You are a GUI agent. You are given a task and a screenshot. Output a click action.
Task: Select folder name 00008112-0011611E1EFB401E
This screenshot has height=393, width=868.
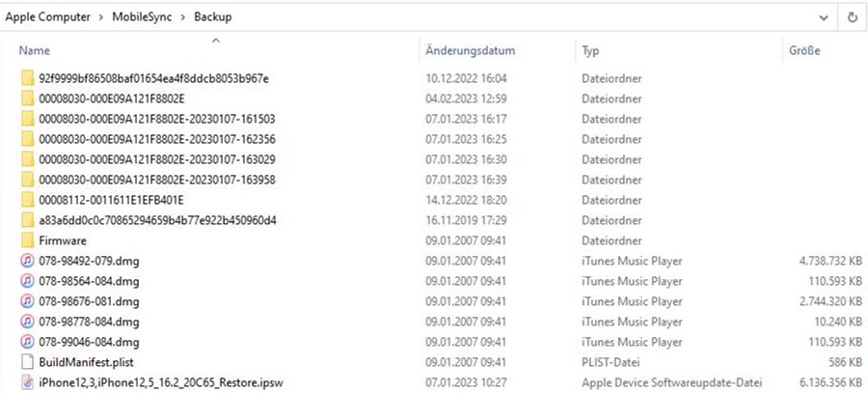pos(111,200)
